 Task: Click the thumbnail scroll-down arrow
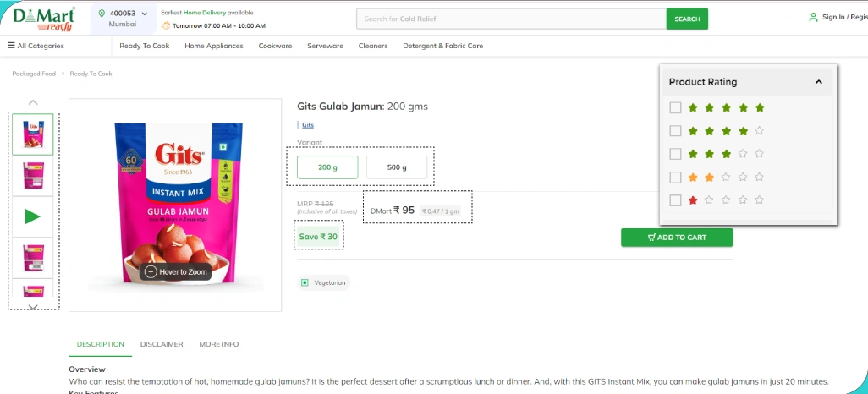click(x=33, y=307)
